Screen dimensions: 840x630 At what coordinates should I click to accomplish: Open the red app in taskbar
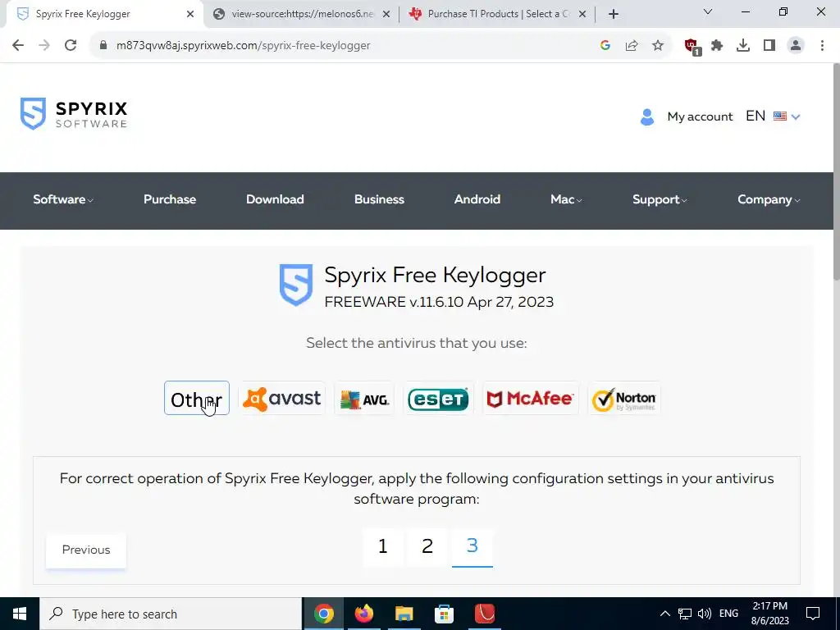[484, 614]
